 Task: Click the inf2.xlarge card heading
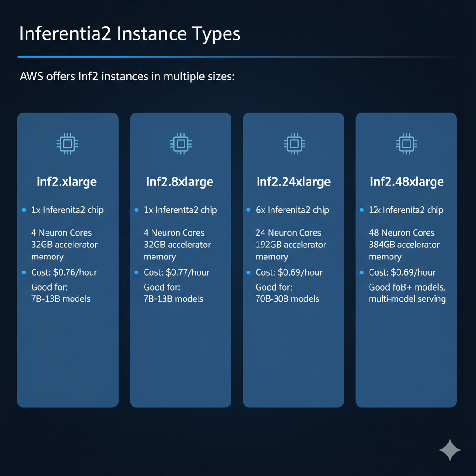tap(67, 181)
